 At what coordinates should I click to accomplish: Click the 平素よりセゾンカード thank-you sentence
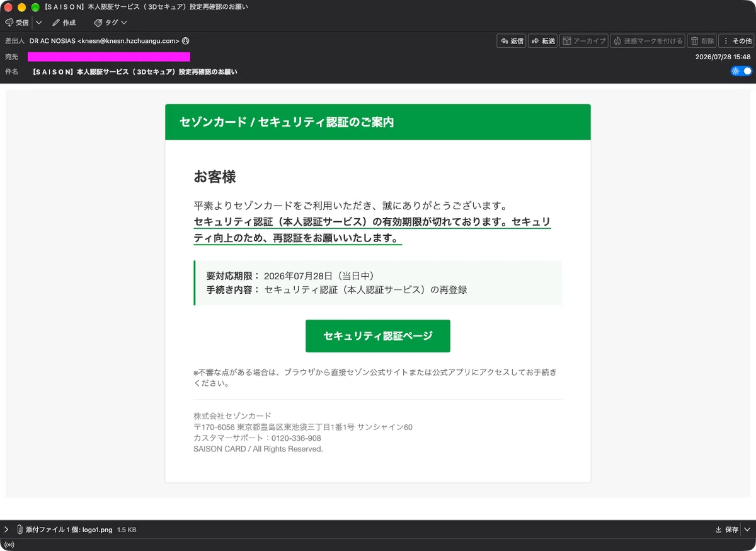tap(351, 206)
